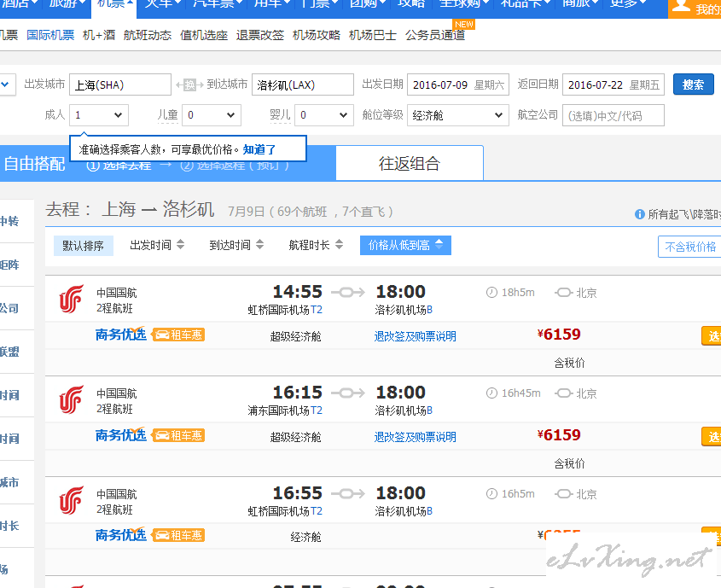Click 租车惠 car badge on 16:15 flight
This screenshot has width=721, height=588.
178,435
